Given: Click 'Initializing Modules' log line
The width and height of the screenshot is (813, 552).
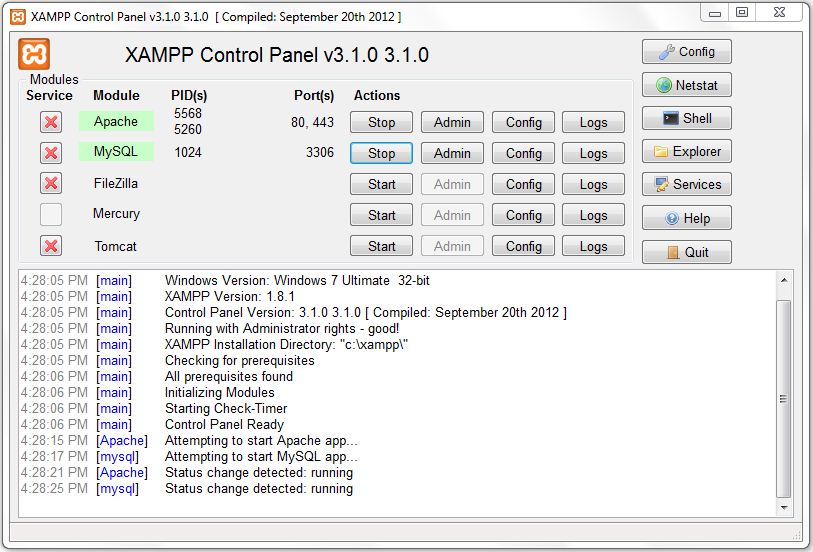Looking at the screenshot, I should click(x=219, y=392).
